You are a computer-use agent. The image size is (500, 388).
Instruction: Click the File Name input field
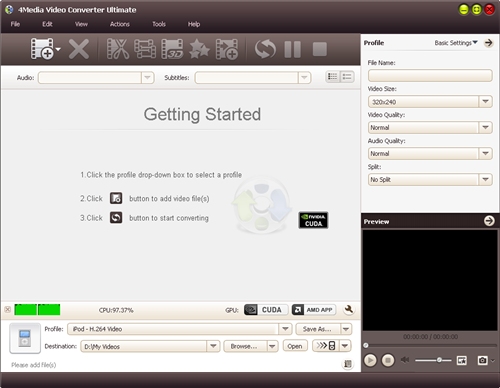[430, 75]
